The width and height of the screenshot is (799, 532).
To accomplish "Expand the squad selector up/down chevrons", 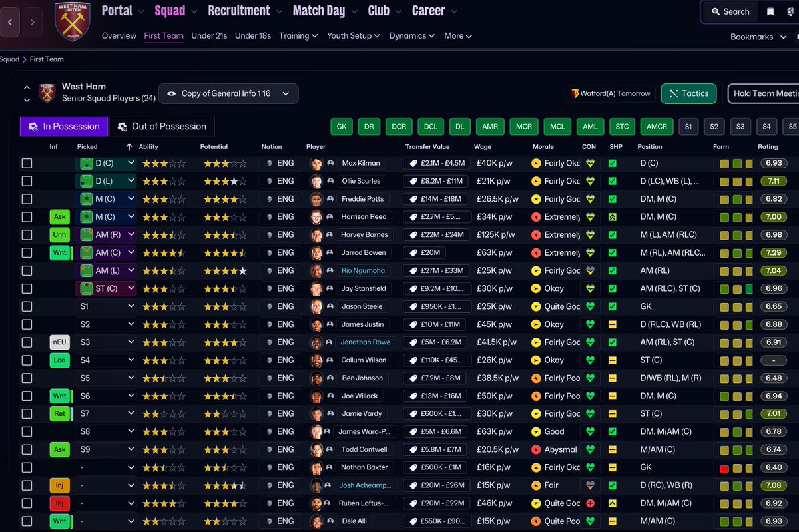I will 27,93.
